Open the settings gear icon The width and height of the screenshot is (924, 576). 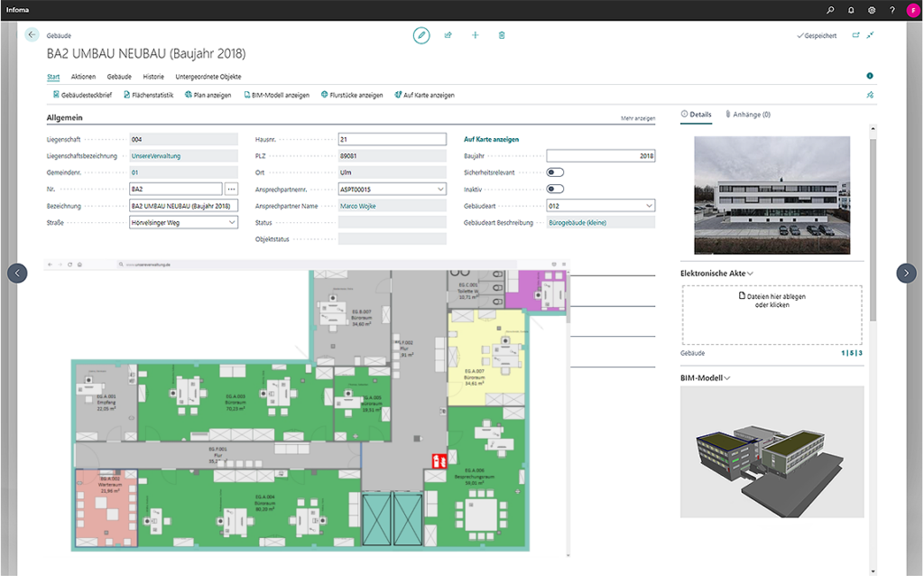click(x=870, y=10)
